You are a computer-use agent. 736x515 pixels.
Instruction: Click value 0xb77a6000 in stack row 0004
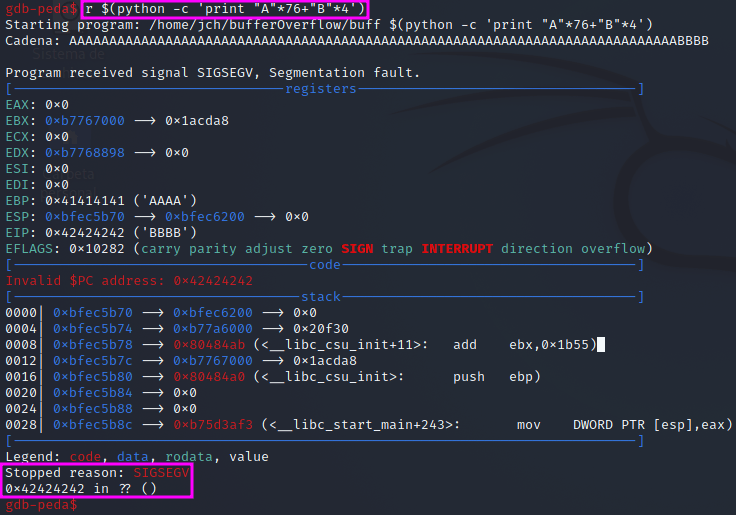(213, 329)
